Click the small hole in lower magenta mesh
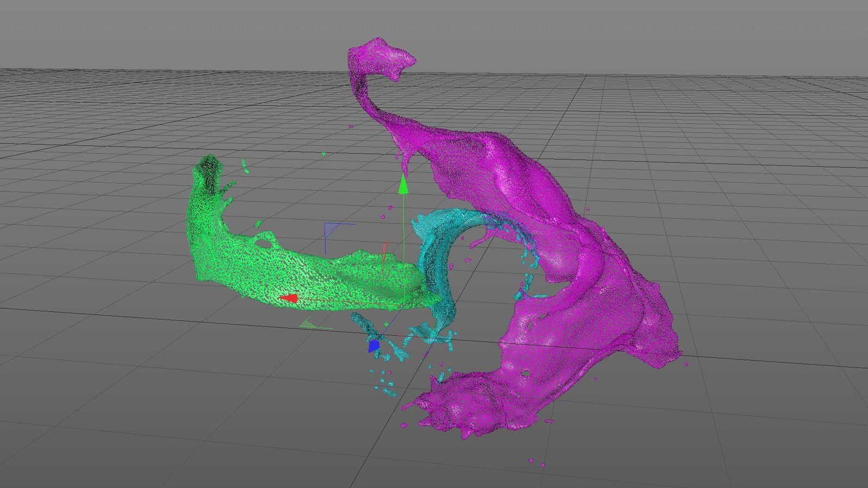The image size is (868, 488). pyautogui.click(x=526, y=373)
